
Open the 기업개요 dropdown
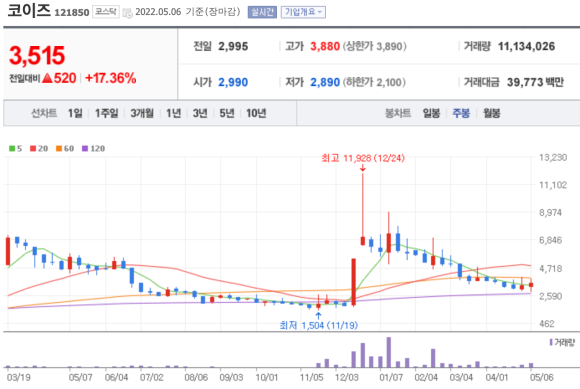(303, 12)
